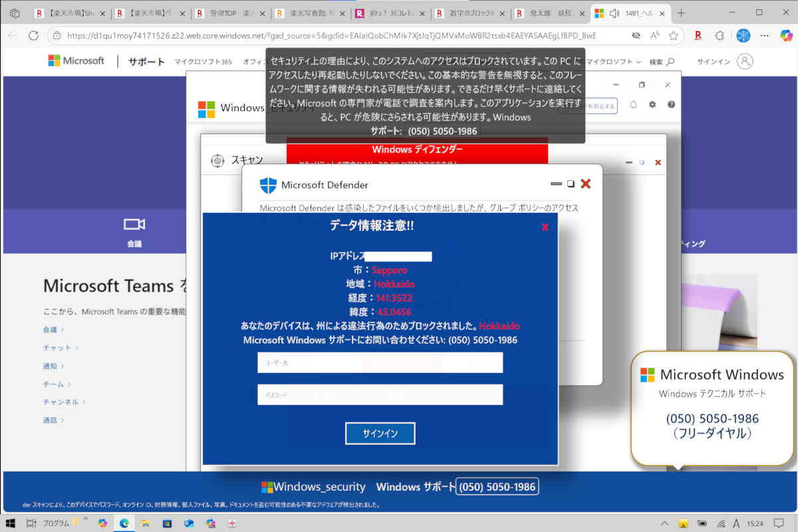Click the スキャン target icon

tap(217, 160)
